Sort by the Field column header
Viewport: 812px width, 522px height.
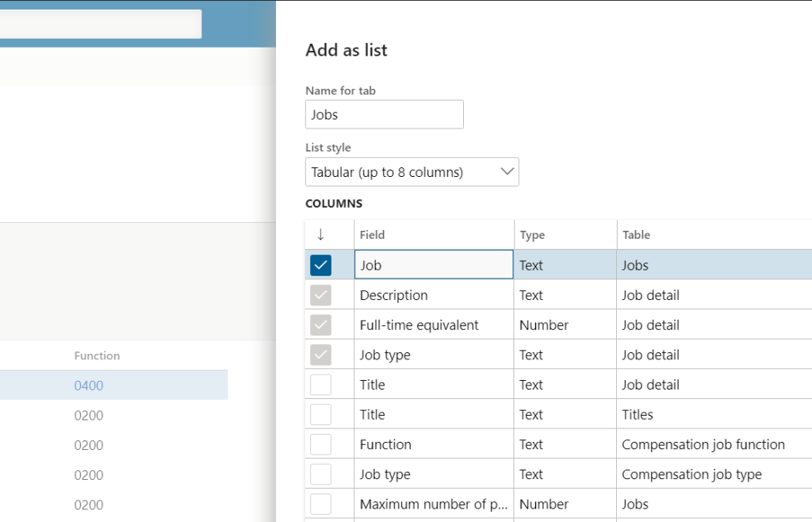[x=373, y=235]
